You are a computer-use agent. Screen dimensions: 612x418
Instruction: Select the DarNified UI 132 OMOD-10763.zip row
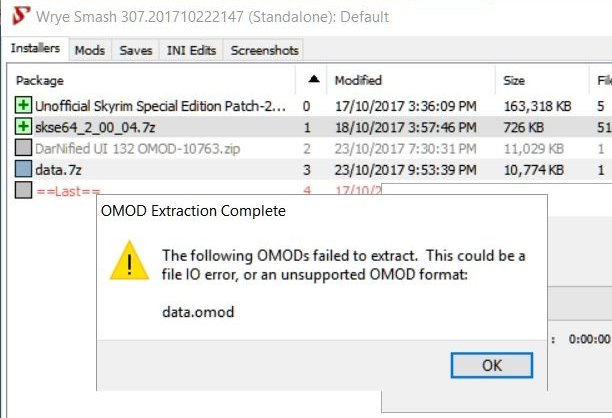click(309, 148)
